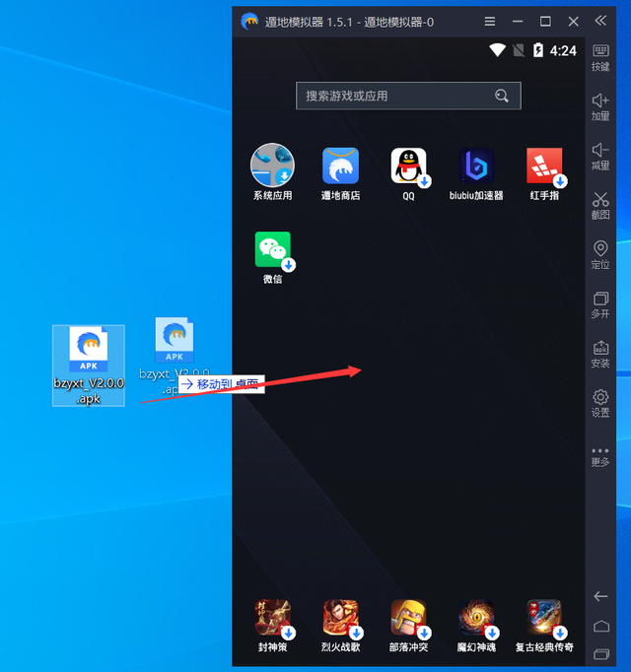Open the QQ app icon
The image size is (631, 672).
pyautogui.click(x=409, y=166)
